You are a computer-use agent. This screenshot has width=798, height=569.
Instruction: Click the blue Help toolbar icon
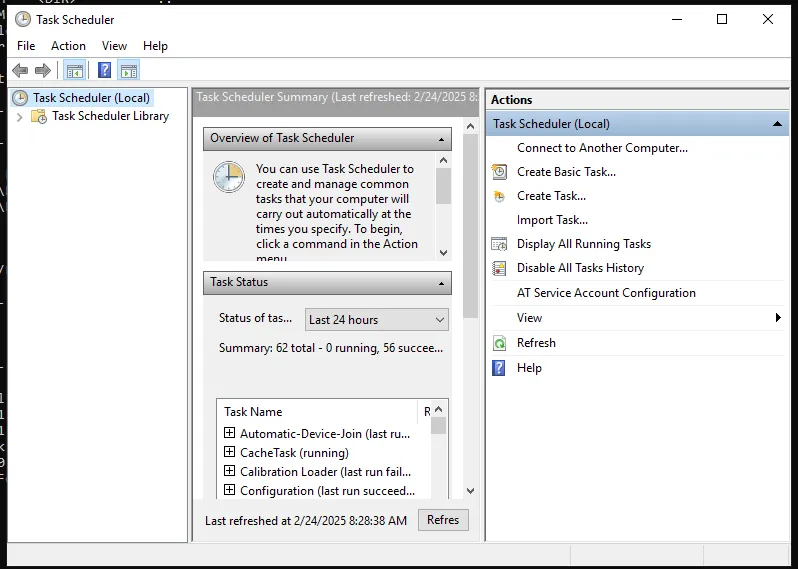[x=104, y=70]
